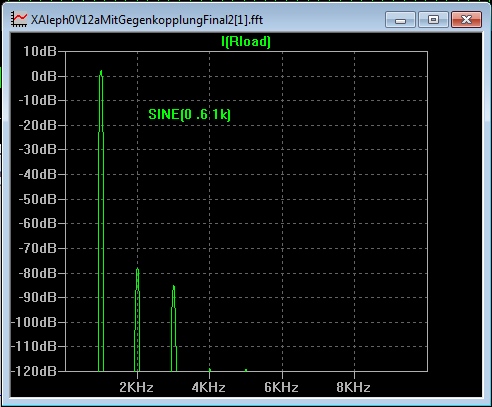Click the -10dB axis label
This screenshot has height=407, width=492.
pos(37,100)
